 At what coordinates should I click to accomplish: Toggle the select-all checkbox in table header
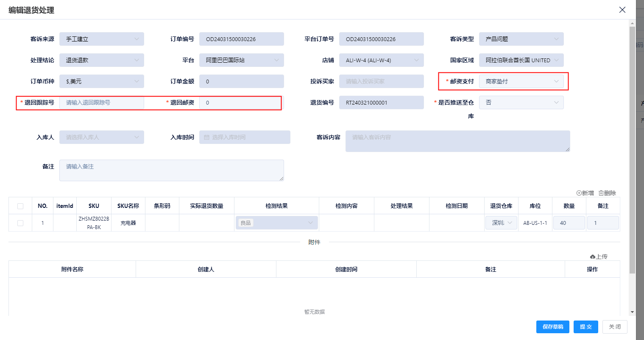coord(20,206)
